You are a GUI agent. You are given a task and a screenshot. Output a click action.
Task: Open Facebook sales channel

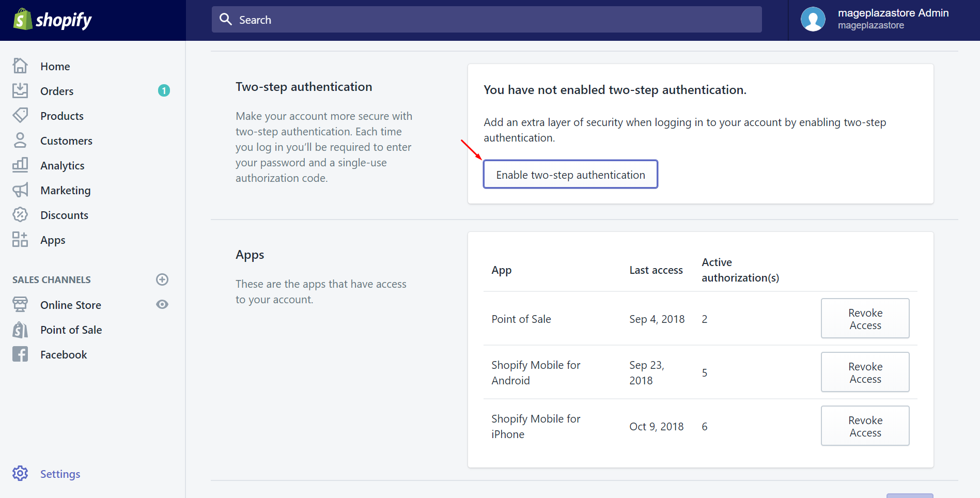(64, 354)
